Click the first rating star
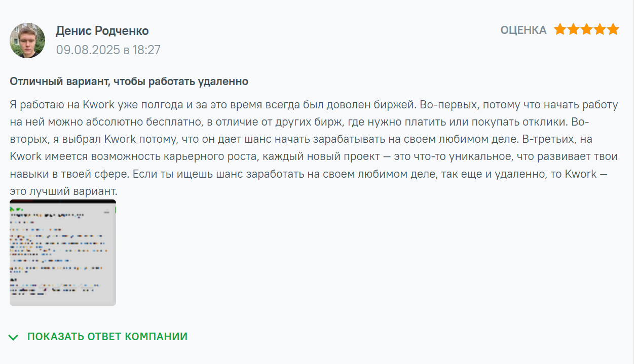 click(x=560, y=29)
